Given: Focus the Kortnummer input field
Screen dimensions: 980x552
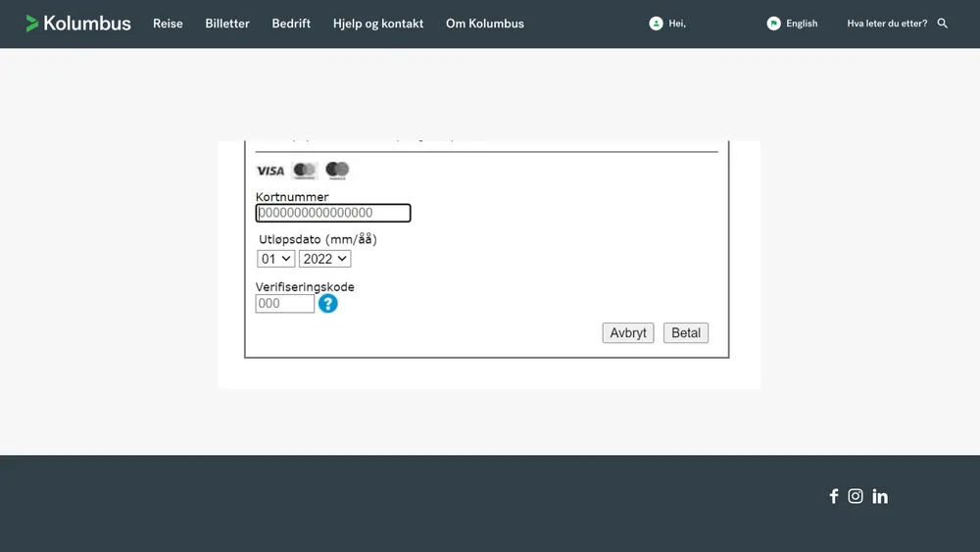Looking at the screenshot, I should (333, 213).
